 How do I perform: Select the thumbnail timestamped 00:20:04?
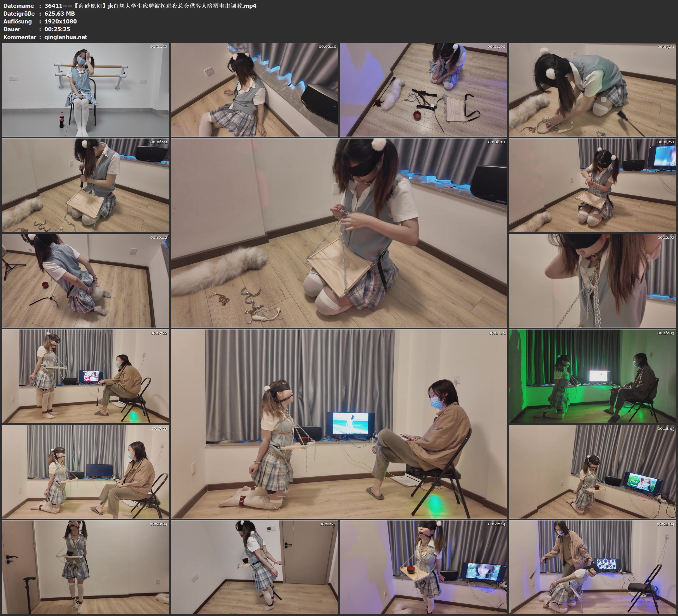85,567
